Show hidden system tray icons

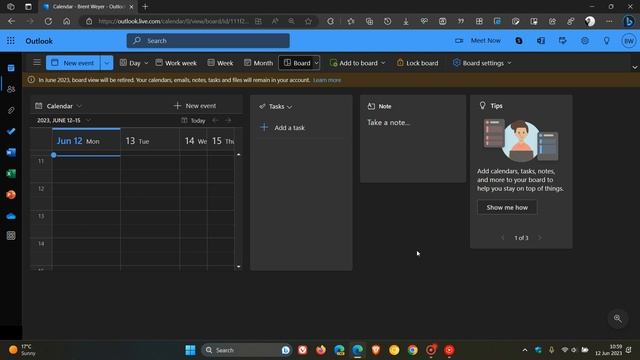[x=524, y=350]
